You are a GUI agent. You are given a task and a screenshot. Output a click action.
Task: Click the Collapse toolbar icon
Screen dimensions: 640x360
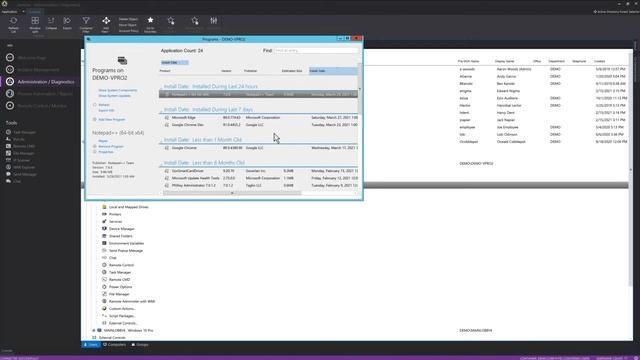point(51,21)
